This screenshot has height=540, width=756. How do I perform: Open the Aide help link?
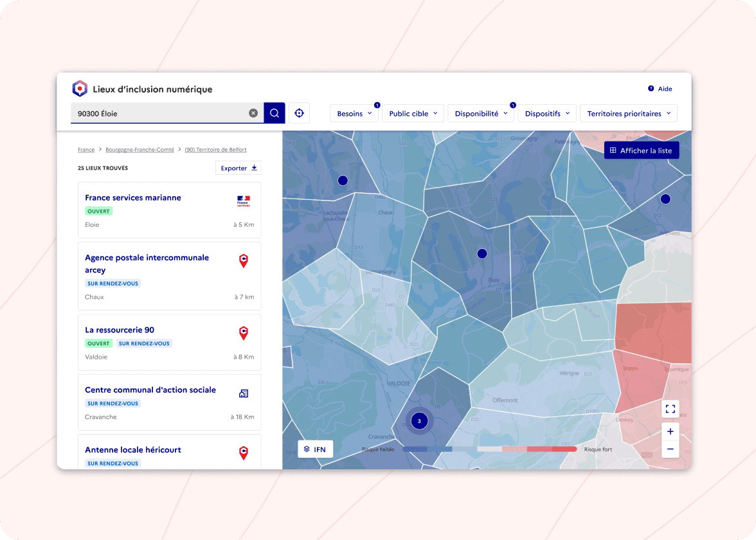coord(660,89)
